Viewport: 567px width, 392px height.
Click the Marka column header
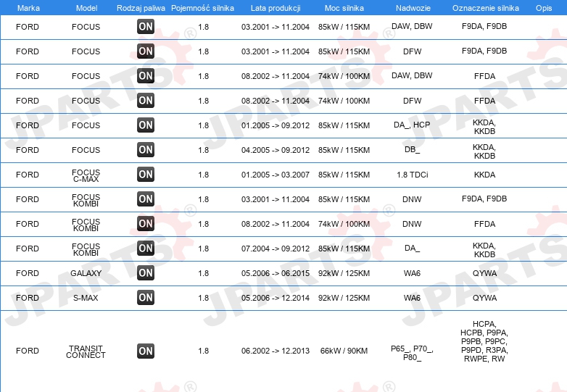pyautogui.click(x=28, y=8)
